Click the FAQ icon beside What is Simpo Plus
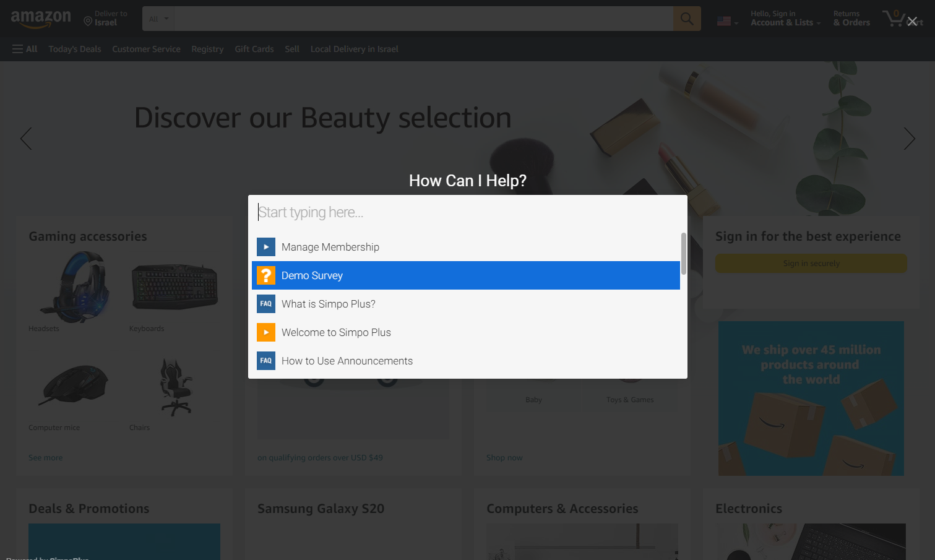Screen dimensions: 935x560 pyautogui.click(x=266, y=304)
